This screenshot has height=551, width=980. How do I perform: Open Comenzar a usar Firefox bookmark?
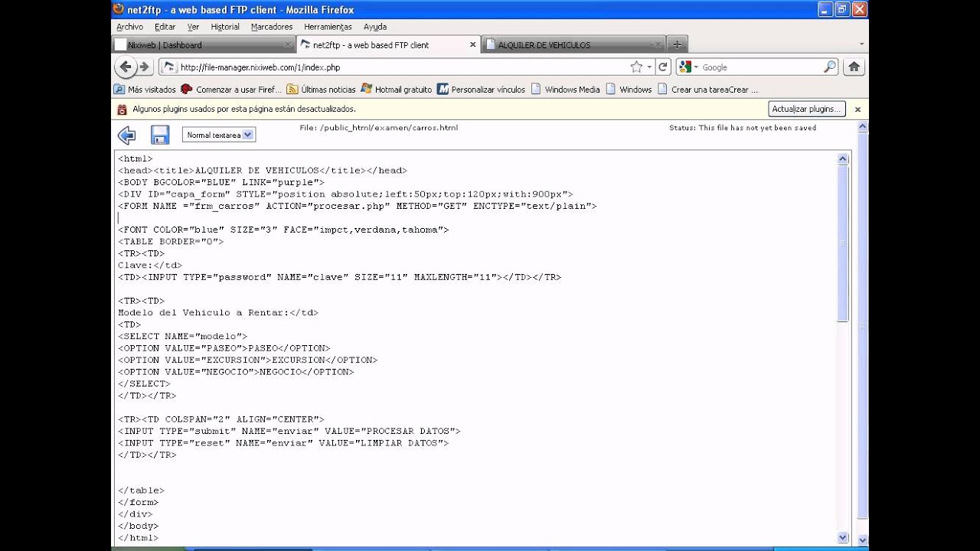[231, 90]
